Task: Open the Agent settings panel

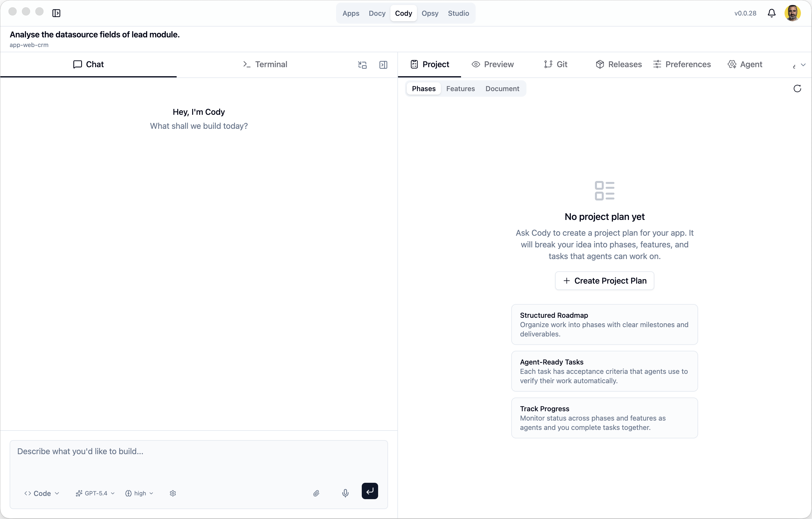Action: (x=745, y=64)
